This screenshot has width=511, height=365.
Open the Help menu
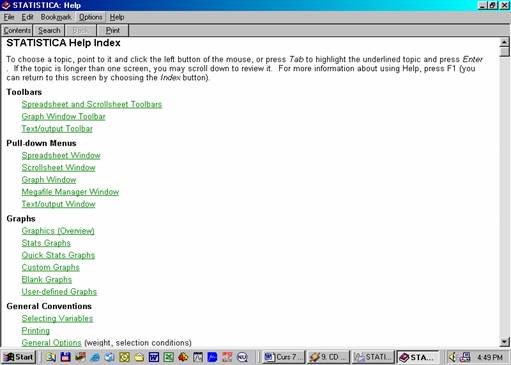(x=117, y=17)
